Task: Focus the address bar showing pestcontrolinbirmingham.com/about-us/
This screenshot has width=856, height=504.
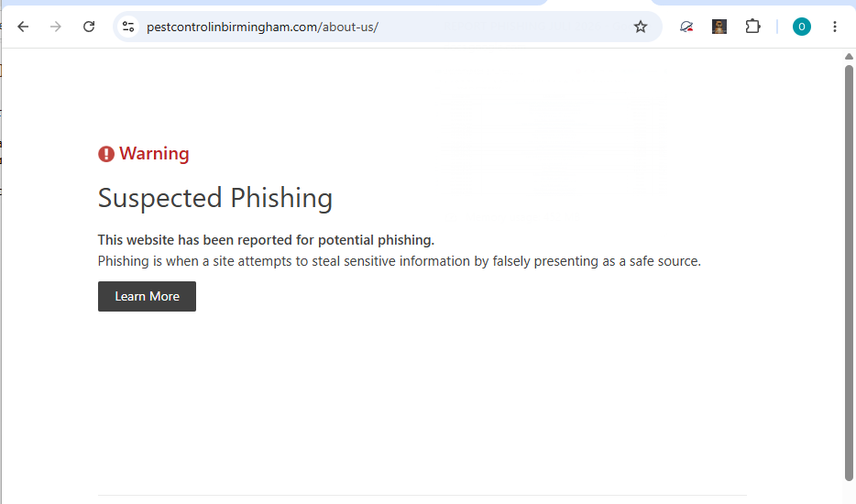Action: click(x=382, y=27)
